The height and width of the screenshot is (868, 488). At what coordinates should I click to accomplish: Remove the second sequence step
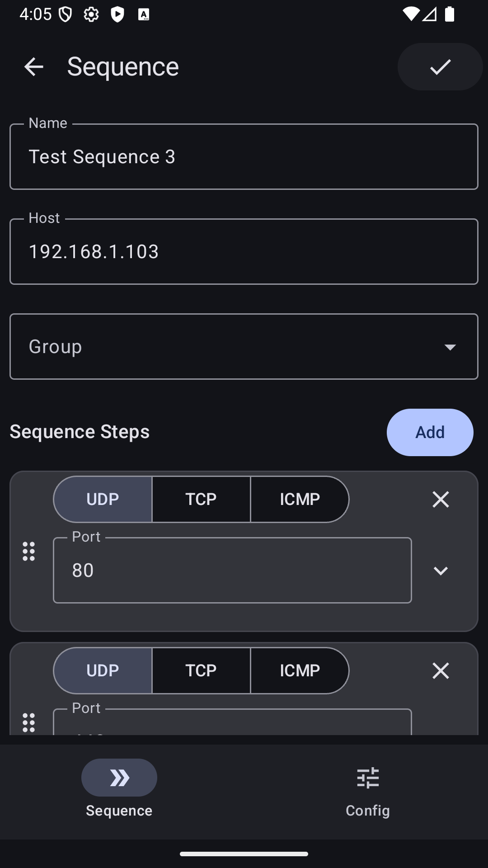tap(441, 671)
